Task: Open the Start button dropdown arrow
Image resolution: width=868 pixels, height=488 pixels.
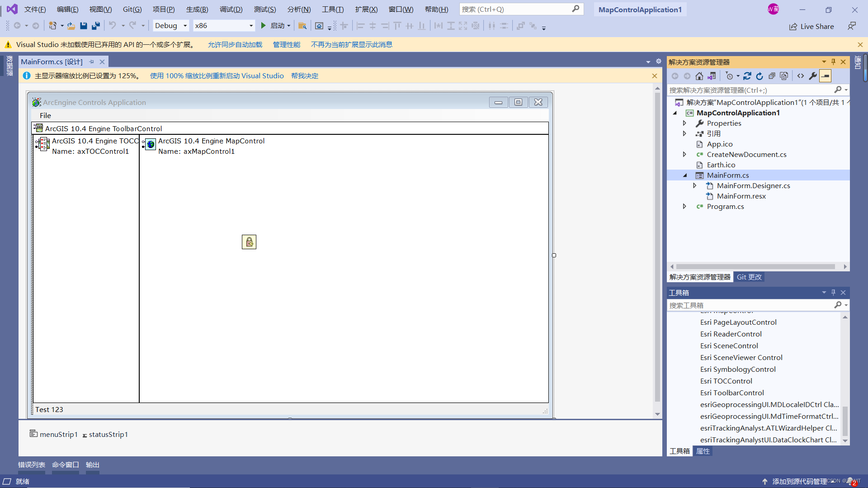Action: pos(289,26)
